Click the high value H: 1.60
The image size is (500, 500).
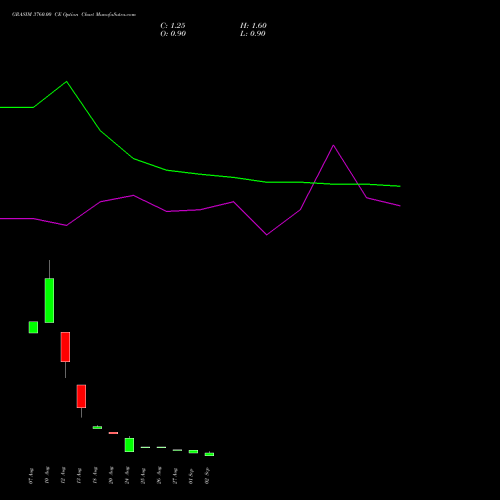tap(253, 26)
